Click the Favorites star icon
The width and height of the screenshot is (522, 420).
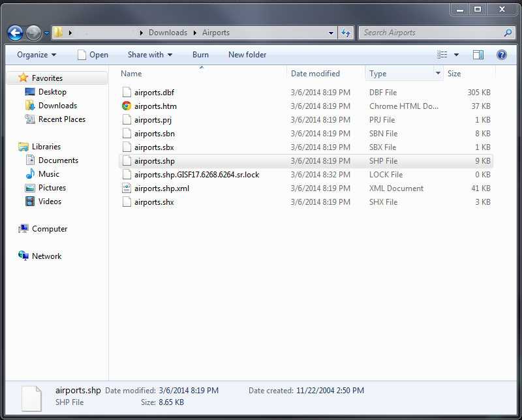tap(23, 78)
